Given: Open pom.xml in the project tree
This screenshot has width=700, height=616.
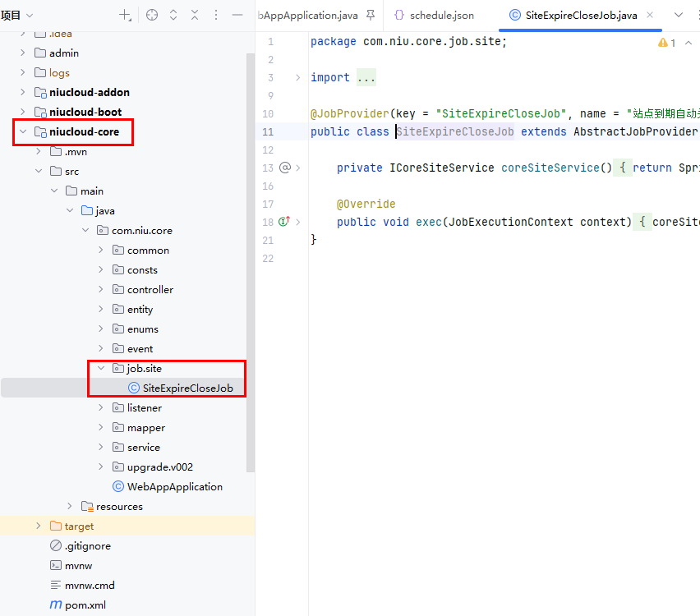Looking at the screenshot, I should pos(85,605).
